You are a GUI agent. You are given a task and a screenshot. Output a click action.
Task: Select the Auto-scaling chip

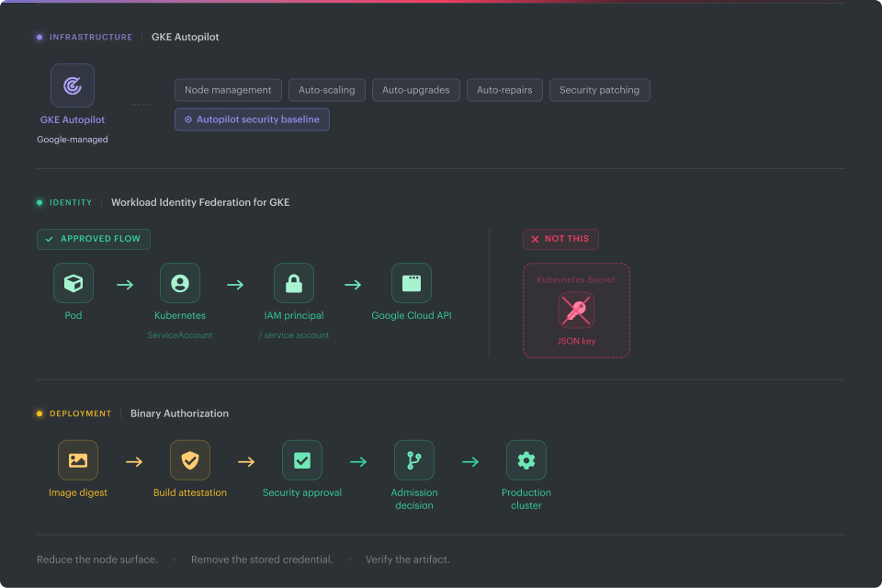327,90
